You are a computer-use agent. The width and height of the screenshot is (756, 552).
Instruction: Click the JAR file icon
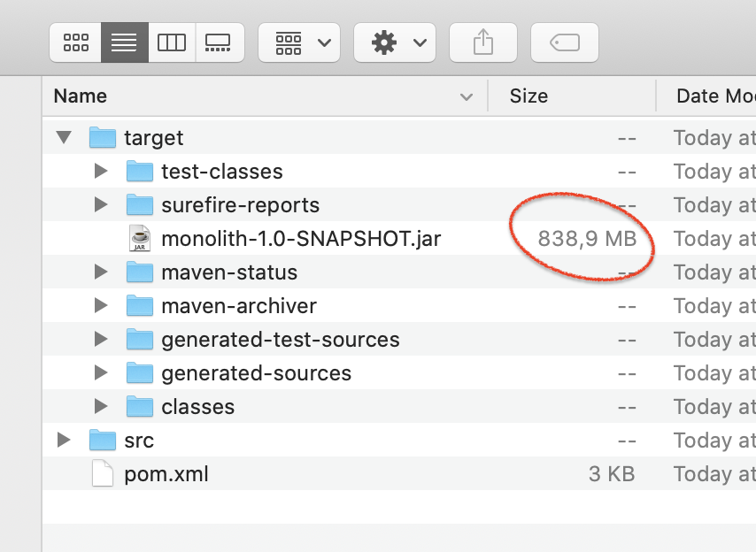click(140, 239)
